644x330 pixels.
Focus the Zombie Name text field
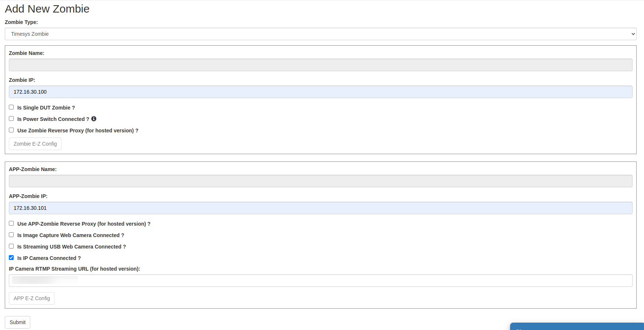[x=321, y=65]
